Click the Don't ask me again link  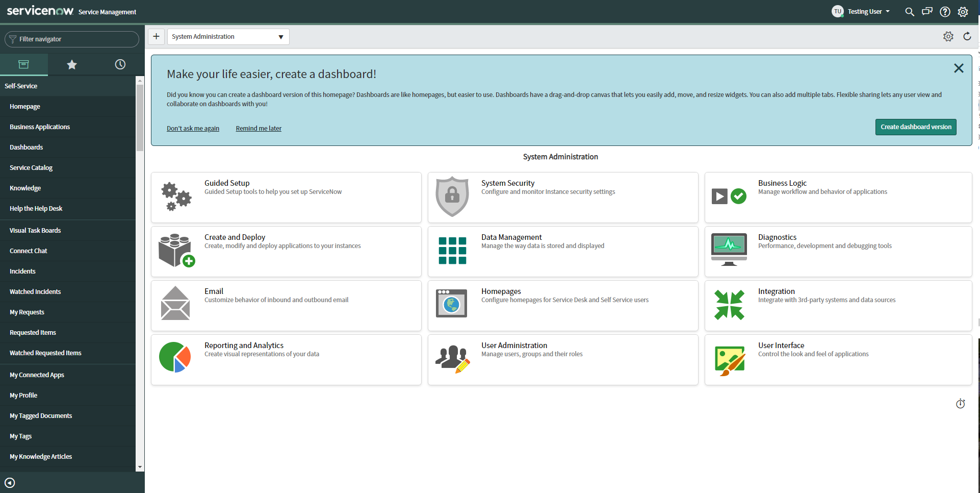(x=193, y=129)
